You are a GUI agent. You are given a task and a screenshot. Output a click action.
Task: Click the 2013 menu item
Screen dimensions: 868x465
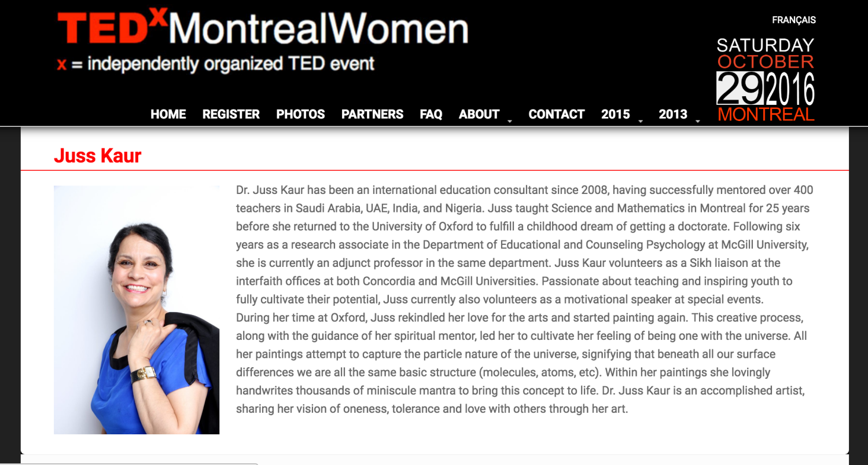pos(673,114)
